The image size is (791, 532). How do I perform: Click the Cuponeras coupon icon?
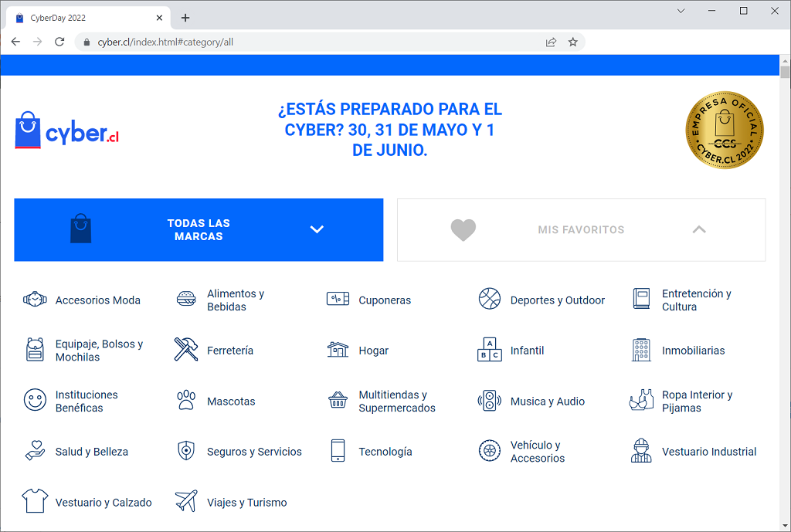[x=337, y=298]
